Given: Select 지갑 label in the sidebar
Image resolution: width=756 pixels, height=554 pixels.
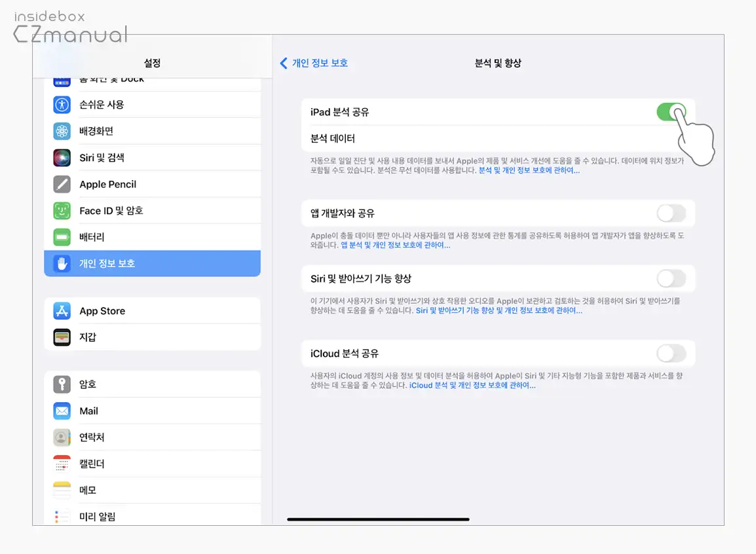Looking at the screenshot, I should (88, 337).
